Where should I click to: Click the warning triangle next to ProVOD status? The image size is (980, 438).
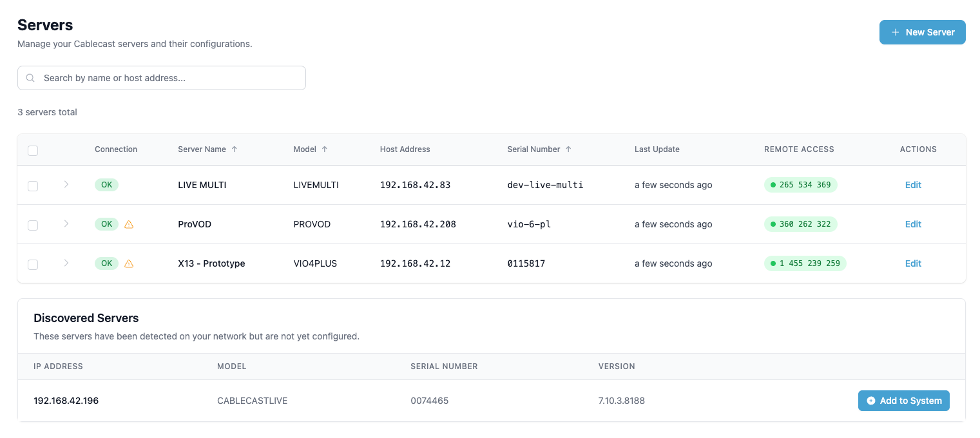pyautogui.click(x=129, y=224)
